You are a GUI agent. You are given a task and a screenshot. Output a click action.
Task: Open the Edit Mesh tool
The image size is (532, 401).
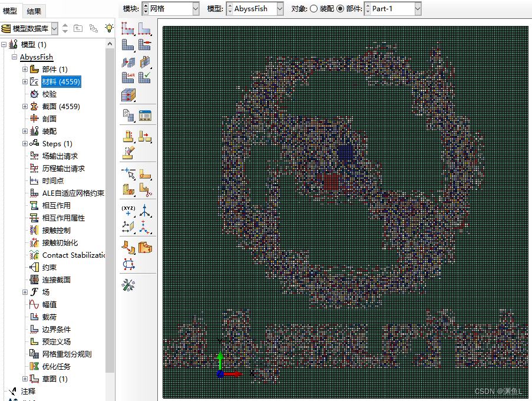tap(128, 248)
